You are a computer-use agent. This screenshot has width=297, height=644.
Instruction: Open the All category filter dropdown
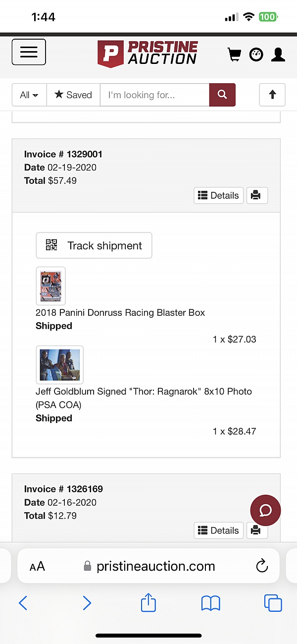click(28, 95)
